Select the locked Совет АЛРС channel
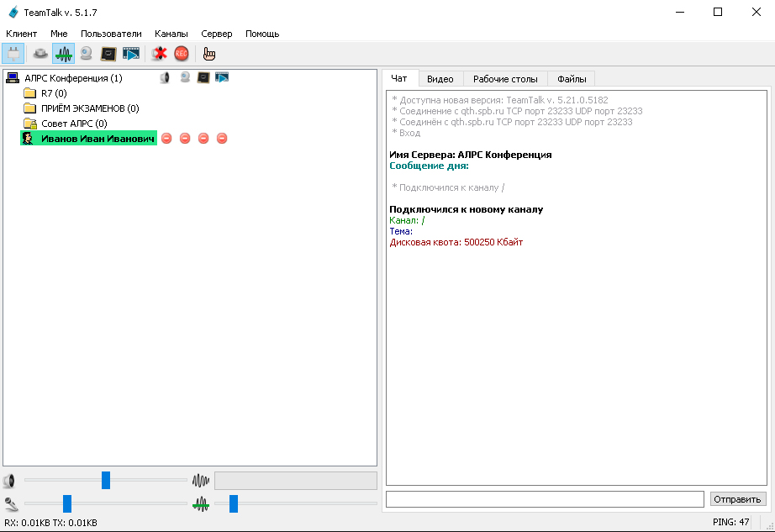The height and width of the screenshot is (532, 775). (73, 124)
